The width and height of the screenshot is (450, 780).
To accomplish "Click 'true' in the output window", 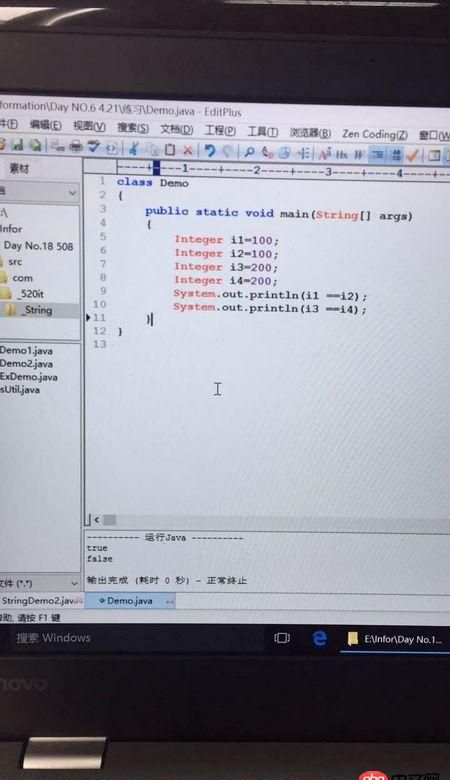I will coord(97,548).
